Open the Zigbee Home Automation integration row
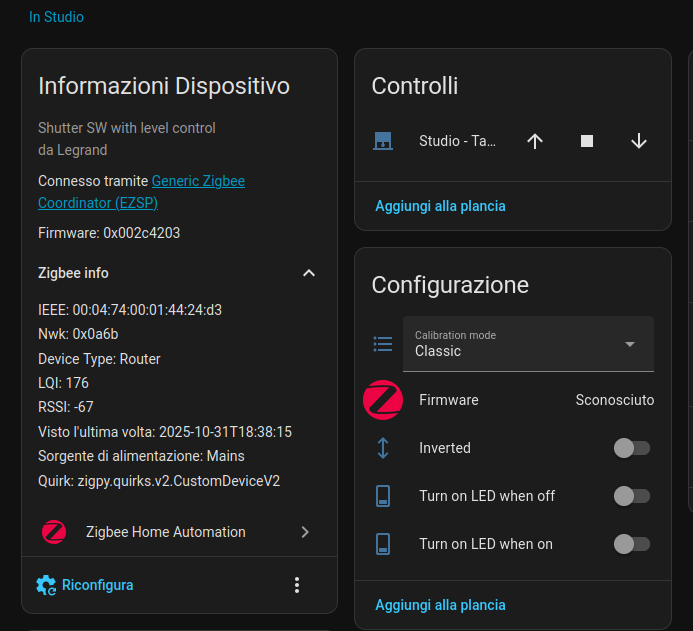 point(179,532)
